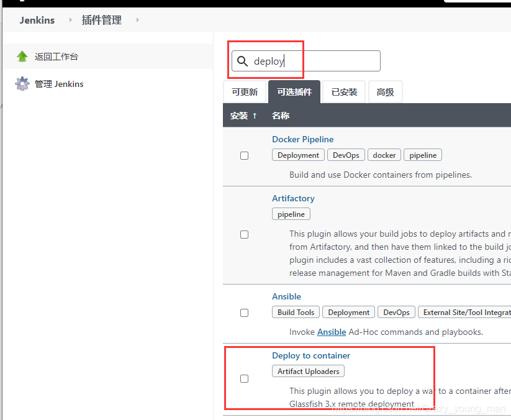Click the Artifact Uploaders tag
The height and width of the screenshot is (420, 511).
tap(309, 371)
